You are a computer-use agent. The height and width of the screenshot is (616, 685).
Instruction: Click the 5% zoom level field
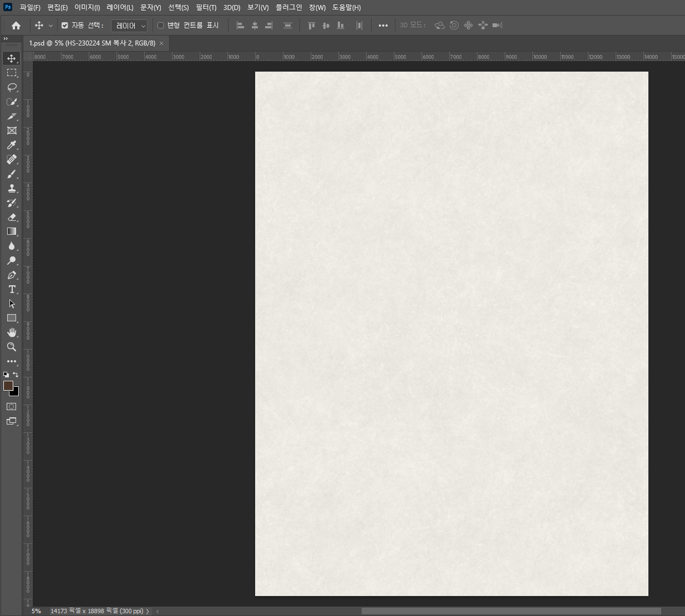[x=36, y=611]
